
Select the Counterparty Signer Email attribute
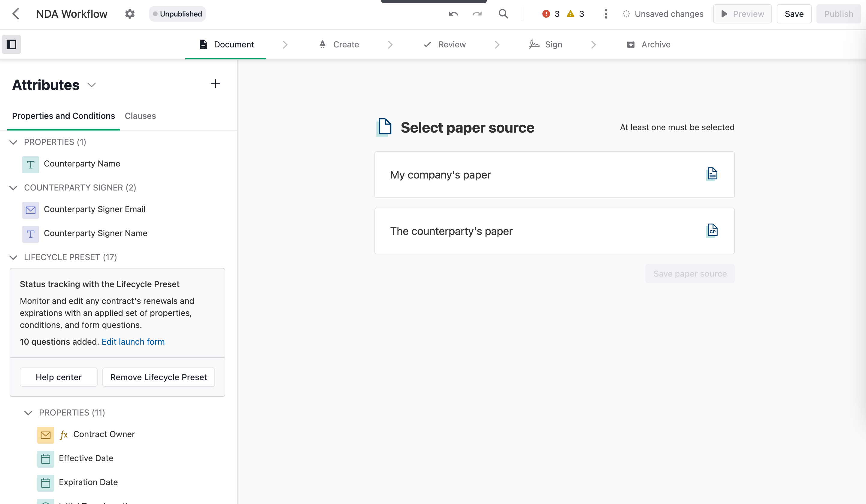[95, 209]
